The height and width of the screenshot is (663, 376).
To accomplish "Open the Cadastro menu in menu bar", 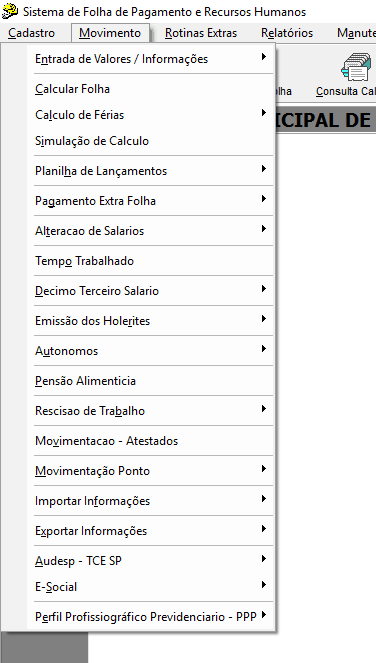I will click(31, 33).
